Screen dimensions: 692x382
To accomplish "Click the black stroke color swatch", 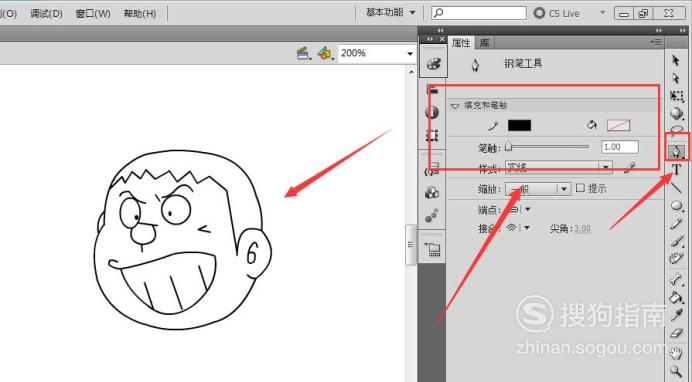I will (519, 125).
